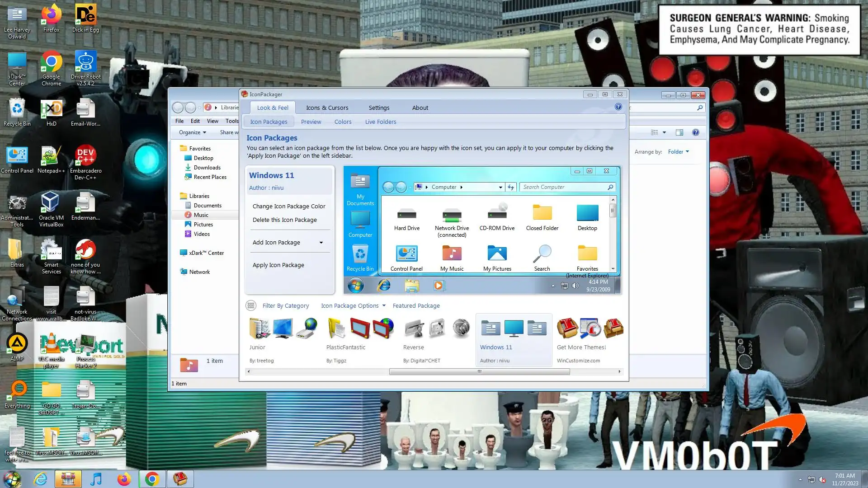868x488 pixels.
Task: Select the Junior icon package thumbnail
Action: point(283,329)
